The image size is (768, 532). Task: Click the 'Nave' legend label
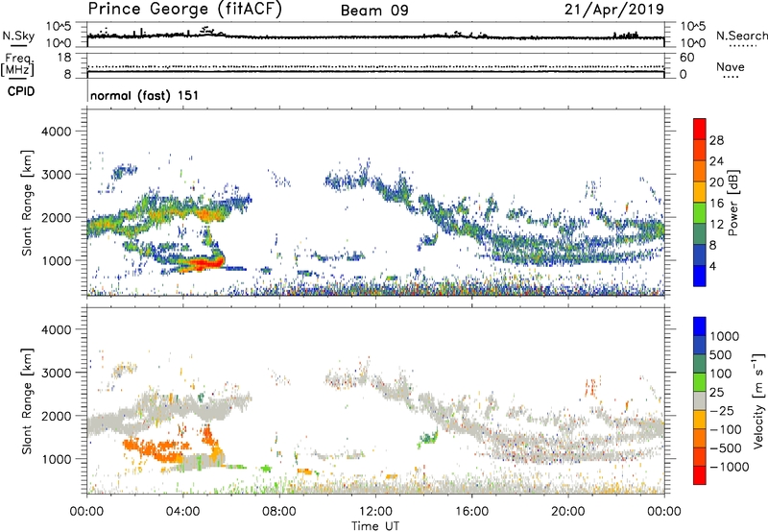730,66
